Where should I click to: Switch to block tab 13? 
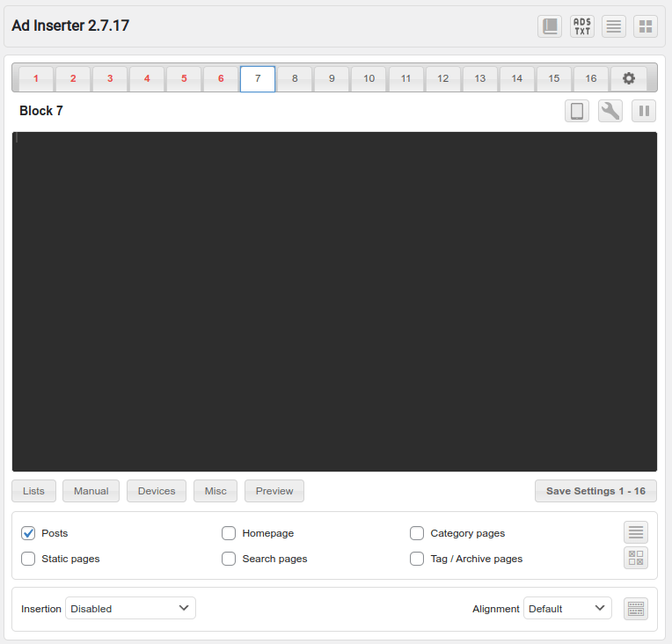[x=480, y=79]
